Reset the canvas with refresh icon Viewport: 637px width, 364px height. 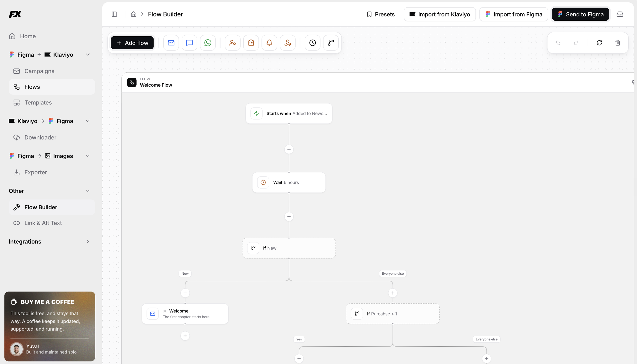tap(599, 43)
